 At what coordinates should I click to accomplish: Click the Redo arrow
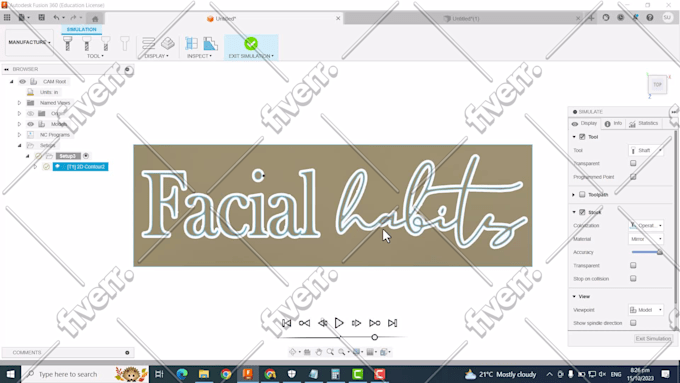pyautogui.click(x=73, y=18)
